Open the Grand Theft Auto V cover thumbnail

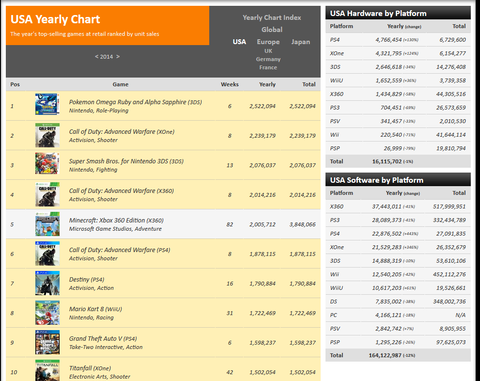47,342
